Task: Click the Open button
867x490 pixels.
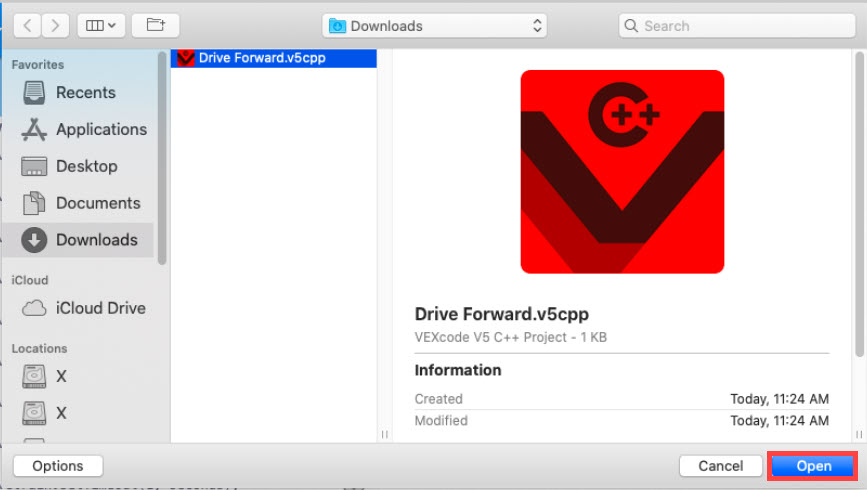Action: pyautogui.click(x=813, y=466)
